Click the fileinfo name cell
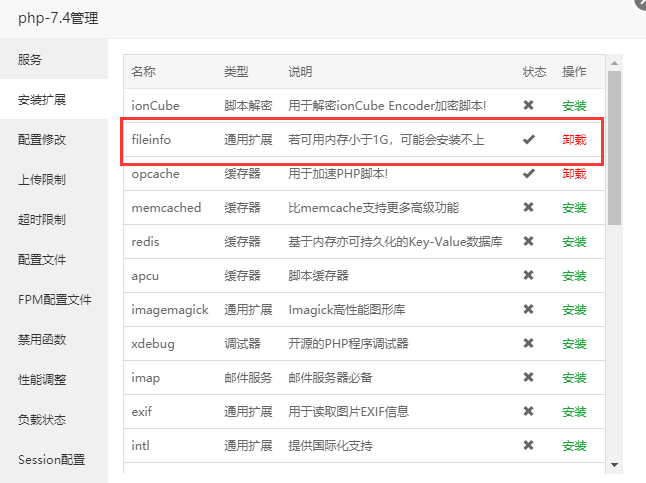The width and height of the screenshot is (646, 483). tap(151, 140)
